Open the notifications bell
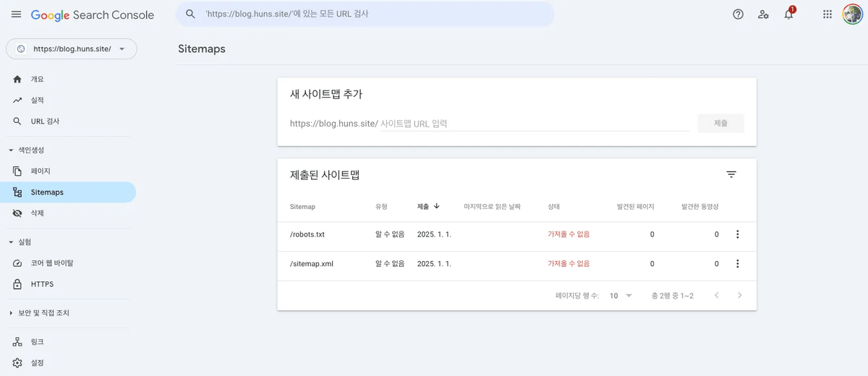 (789, 14)
